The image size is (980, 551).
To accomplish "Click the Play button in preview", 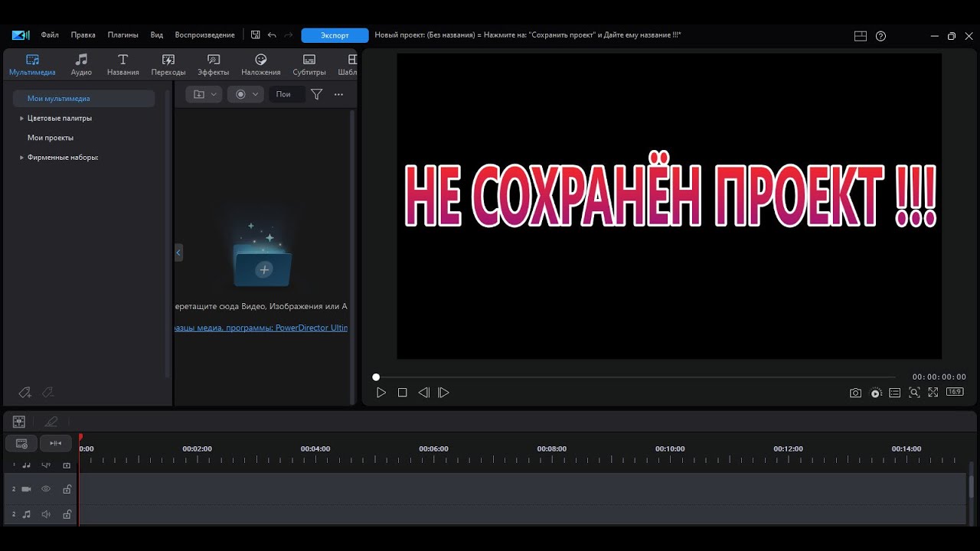I will click(381, 393).
